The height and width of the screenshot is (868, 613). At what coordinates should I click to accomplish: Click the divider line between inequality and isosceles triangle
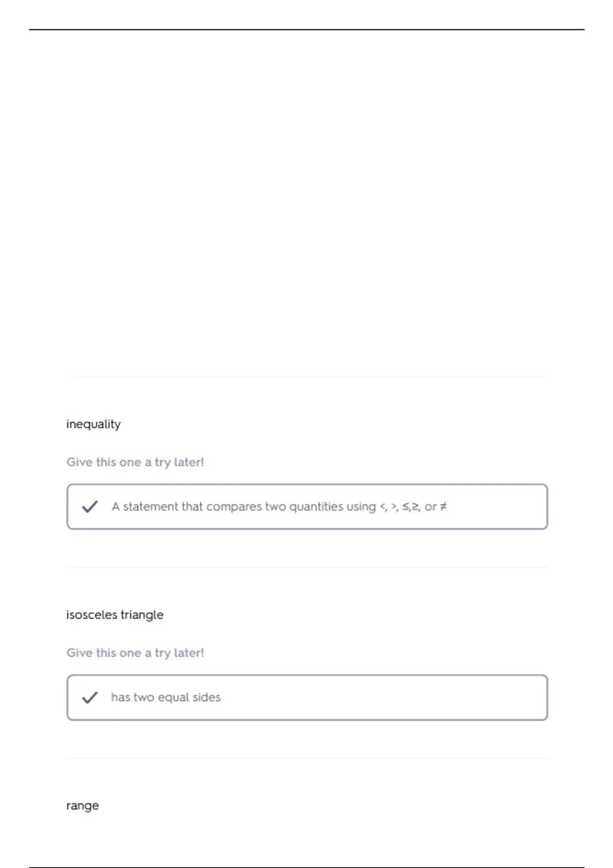click(307, 567)
